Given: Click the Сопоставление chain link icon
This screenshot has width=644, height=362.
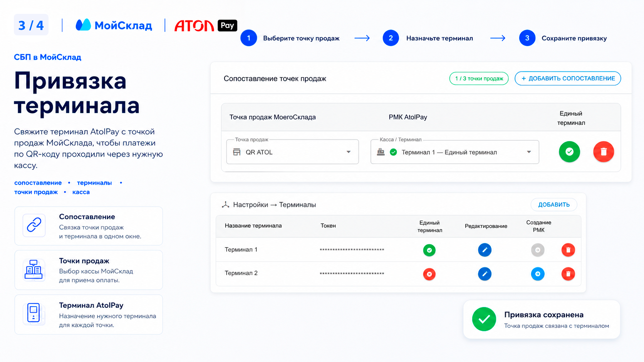Looking at the screenshot, I should pos(34,225).
